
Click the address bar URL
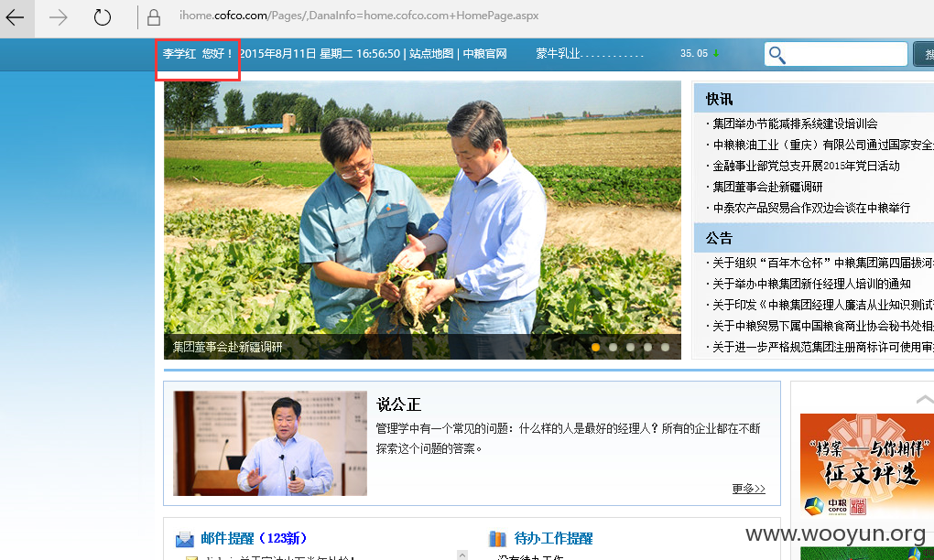pyautogui.click(x=359, y=16)
